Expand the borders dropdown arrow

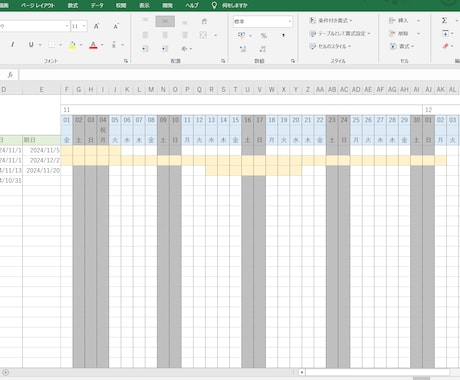60,44
